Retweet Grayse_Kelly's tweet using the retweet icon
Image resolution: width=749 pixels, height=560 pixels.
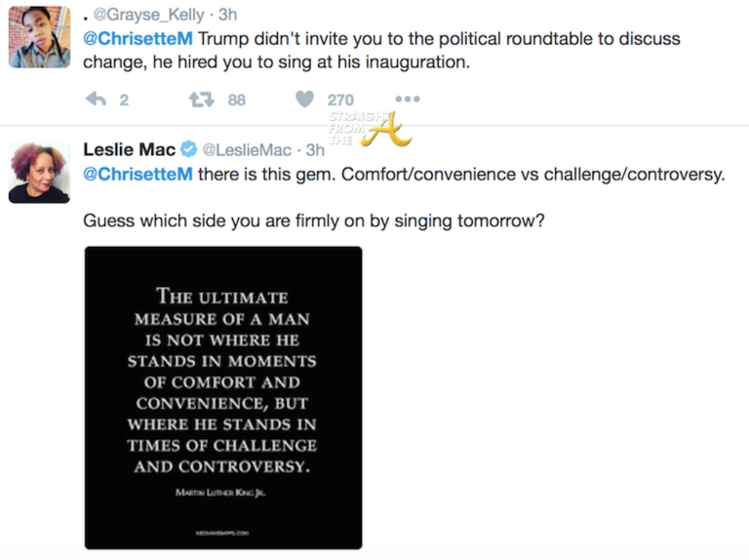(201, 100)
